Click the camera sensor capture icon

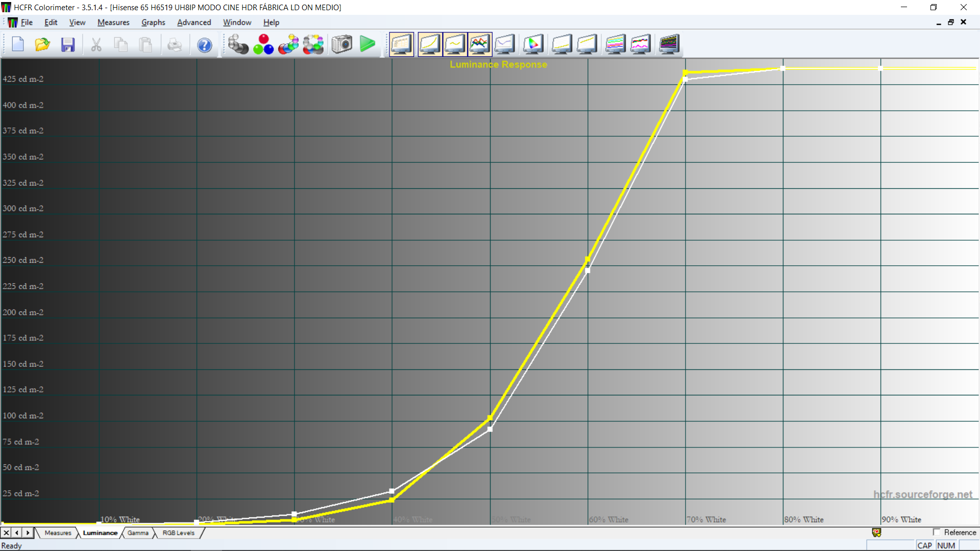(x=342, y=44)
